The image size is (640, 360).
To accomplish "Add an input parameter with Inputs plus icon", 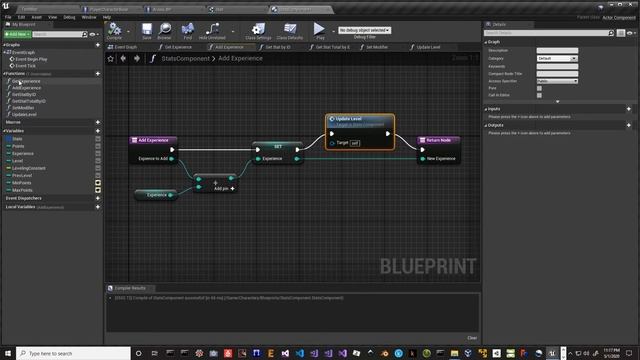I will click(629, 109).
